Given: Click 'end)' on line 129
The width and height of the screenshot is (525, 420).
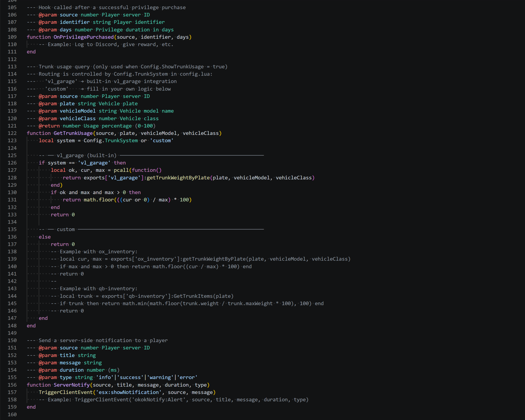Looking at the screenshot, I should 56,185.
